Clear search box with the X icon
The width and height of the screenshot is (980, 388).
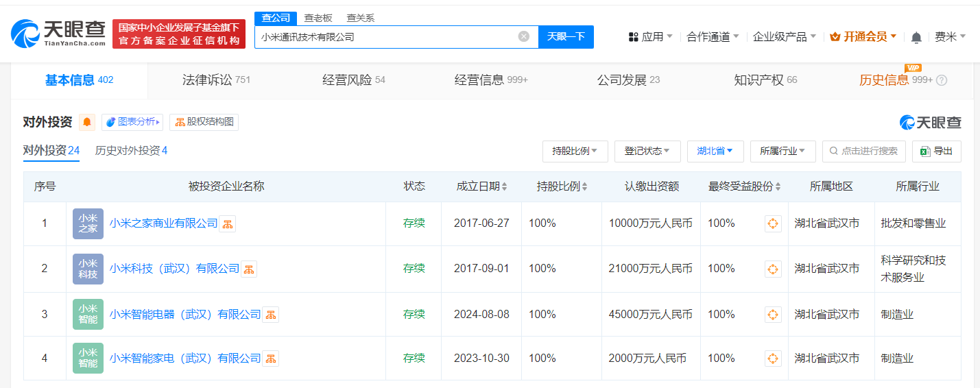pos(524,37)
